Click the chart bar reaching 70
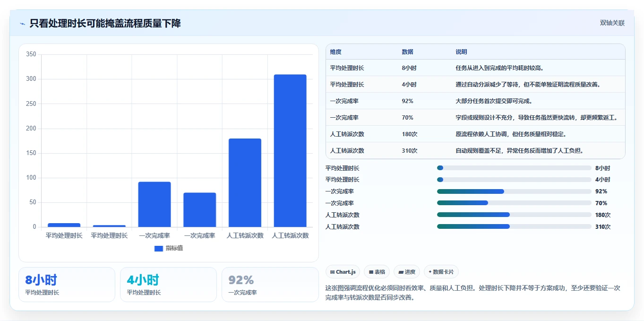The image size is (644, 321). [200, 210]
